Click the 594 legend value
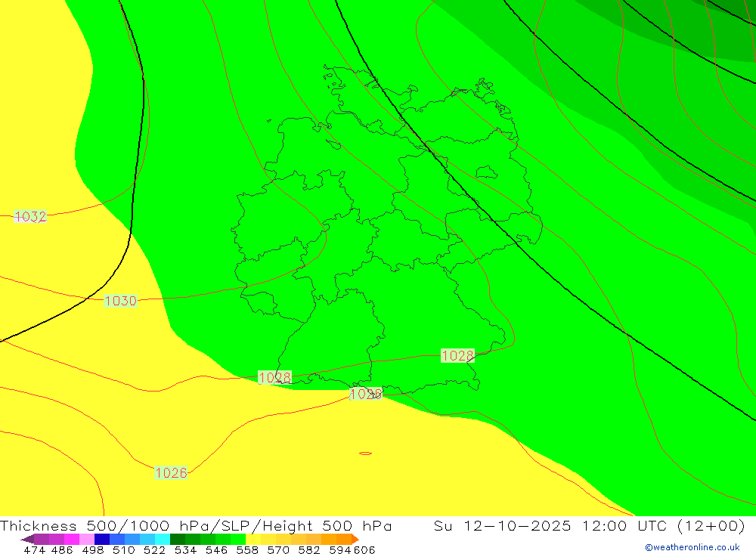756x554 pixels. pyautogui.click(x=340, y=549)
